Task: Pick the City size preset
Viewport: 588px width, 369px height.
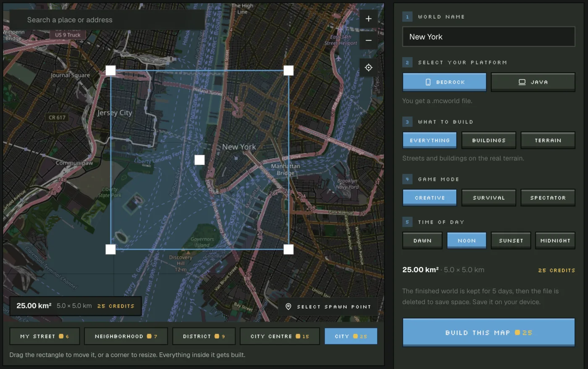Action: click(x=351, y=336)
